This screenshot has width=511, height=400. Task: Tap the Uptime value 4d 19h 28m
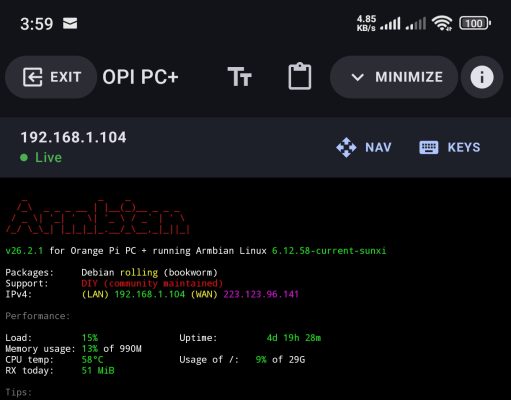coord(294,338)
